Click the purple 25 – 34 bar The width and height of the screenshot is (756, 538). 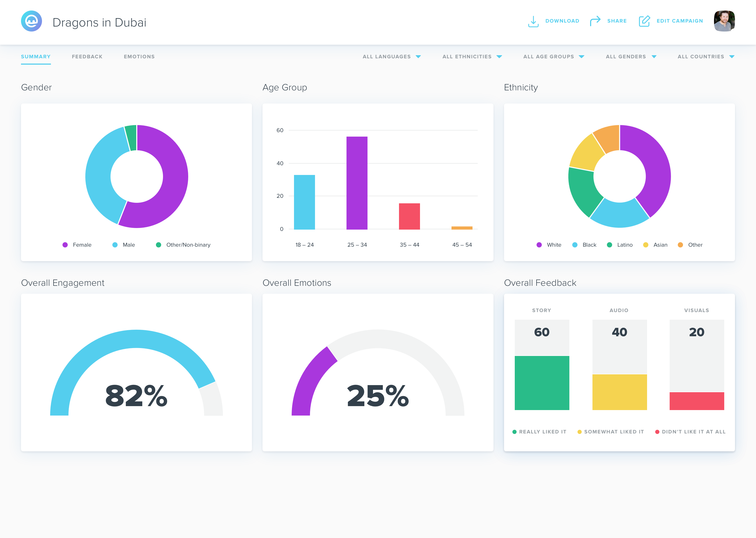click(357, 183)
